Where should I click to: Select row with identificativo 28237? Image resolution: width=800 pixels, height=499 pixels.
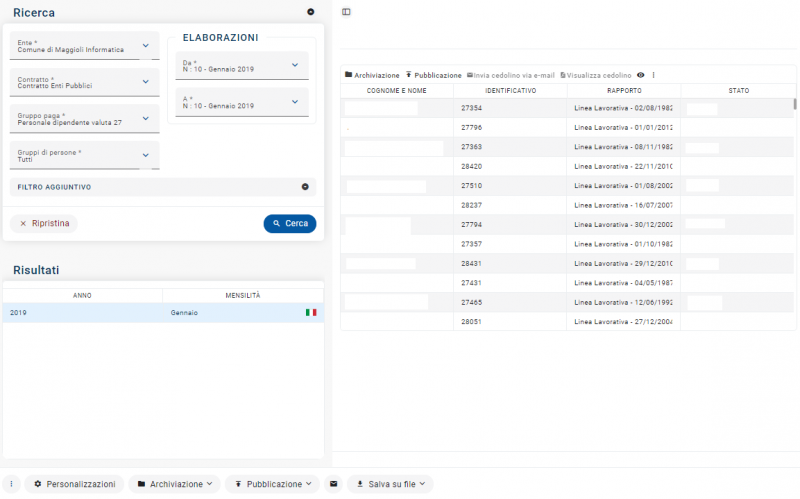[x=567, y=205]
